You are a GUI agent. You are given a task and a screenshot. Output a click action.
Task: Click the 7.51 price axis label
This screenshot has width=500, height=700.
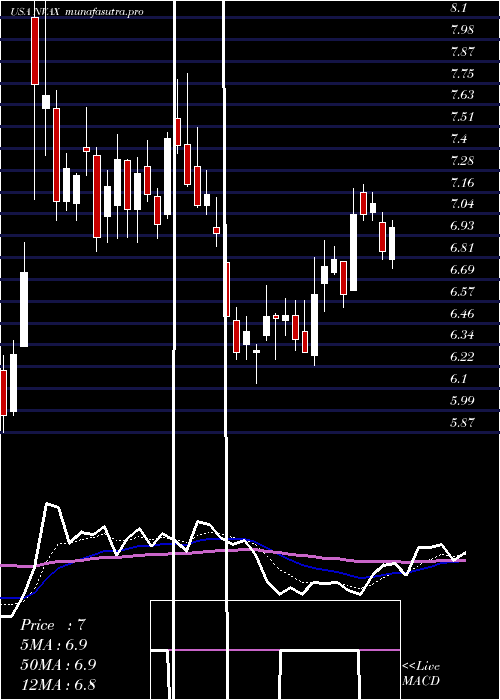click(x=462, y=117)
